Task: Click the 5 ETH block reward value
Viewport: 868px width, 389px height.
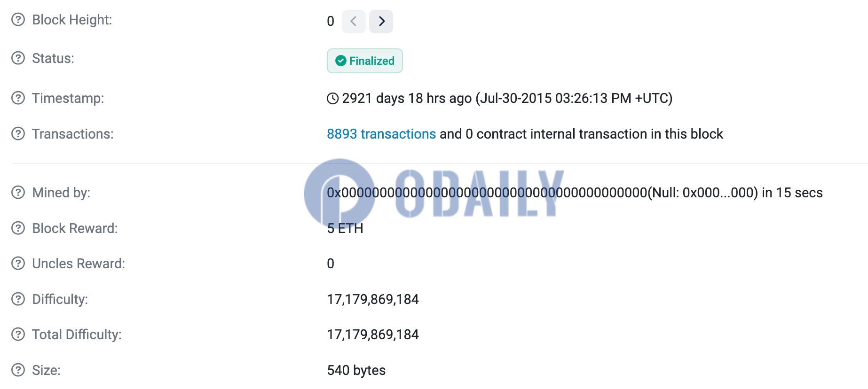Action: point(345,228)
